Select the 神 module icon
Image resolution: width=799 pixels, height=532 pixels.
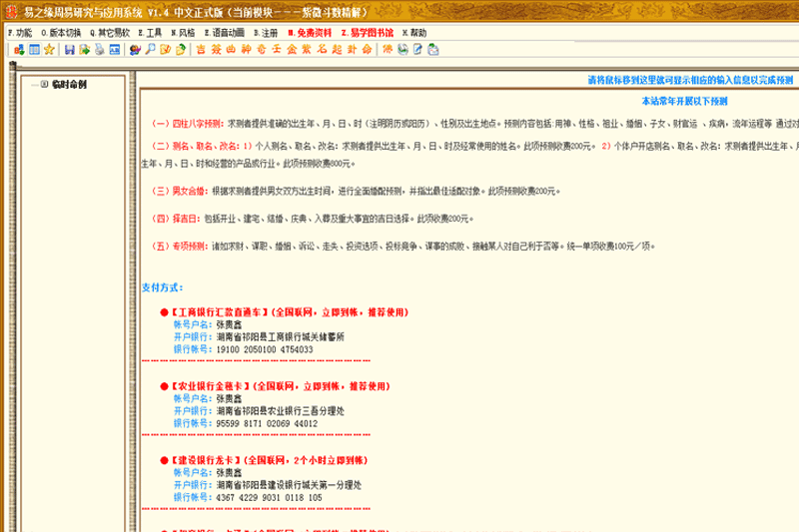(246, 49)
